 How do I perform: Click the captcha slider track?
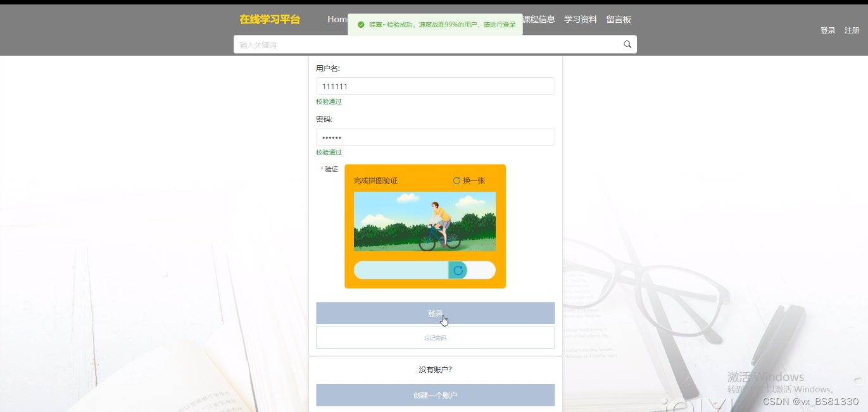[x=425, y=270]
